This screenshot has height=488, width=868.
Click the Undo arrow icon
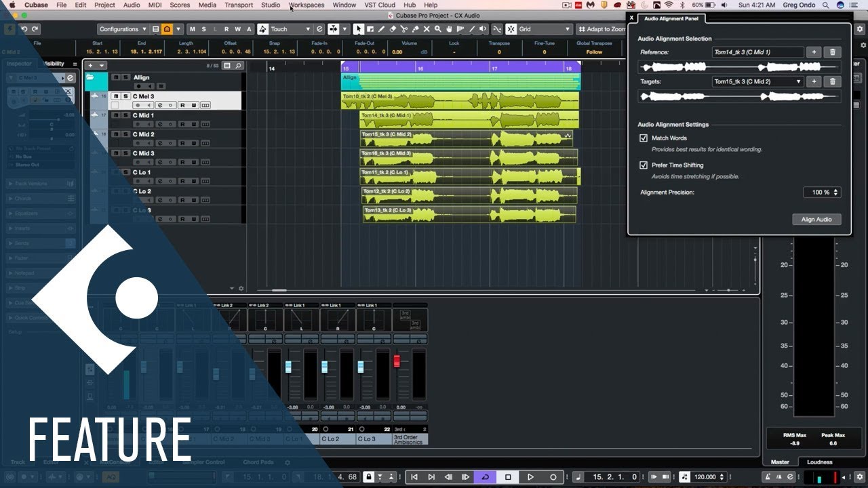24,29
